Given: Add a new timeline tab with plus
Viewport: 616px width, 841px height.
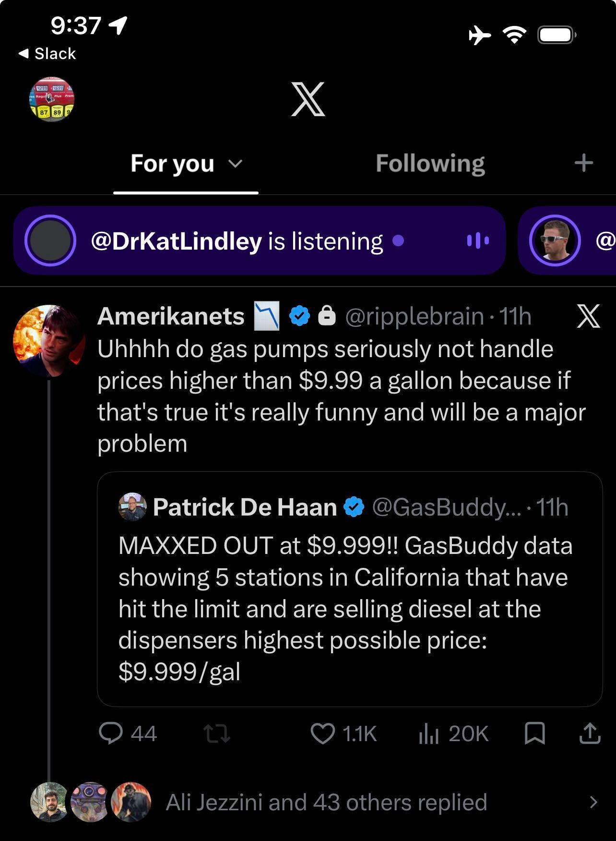Looking at the screenshot, I should click(x=584, y=163).
